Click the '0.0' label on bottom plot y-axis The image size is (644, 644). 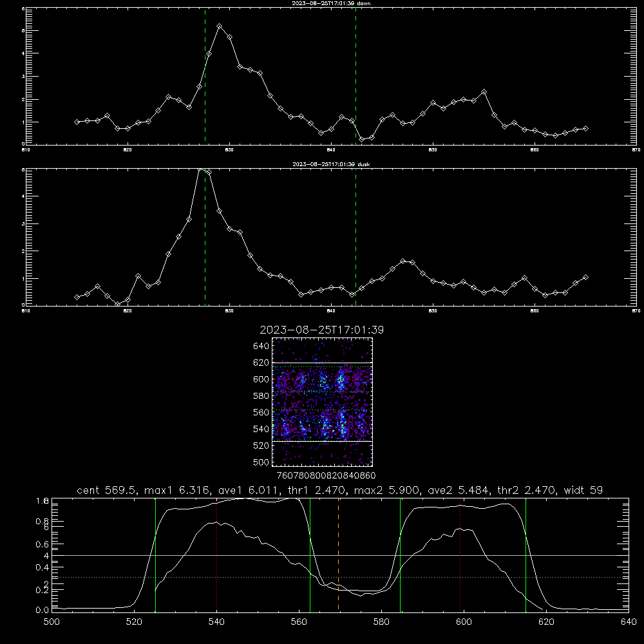coord(43,610)
